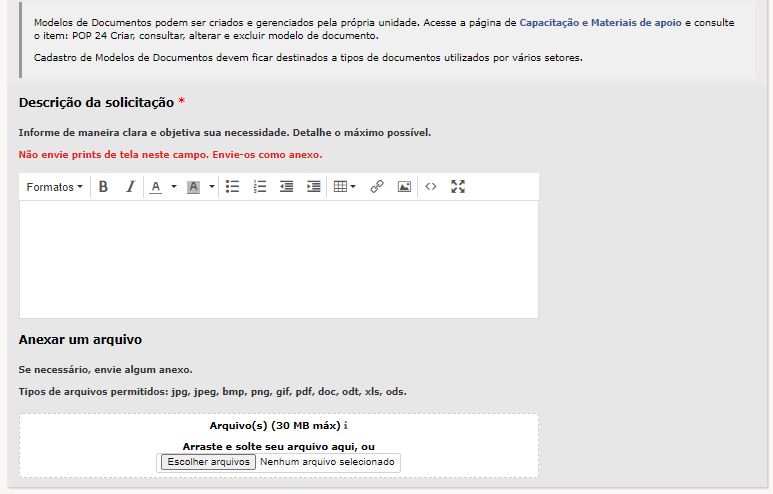The width and height of the screenshot is (773, 494).
Task: Insert a numbered list
Action: click(260, 187)
